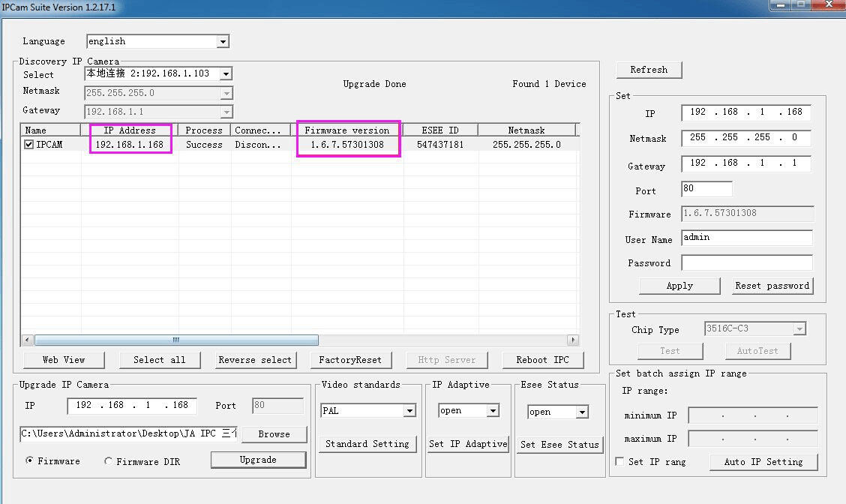Click the Discon... connection status cell
Image resolution: width=846 pixels, height=504 pixels.
click(x=258, y=145)
